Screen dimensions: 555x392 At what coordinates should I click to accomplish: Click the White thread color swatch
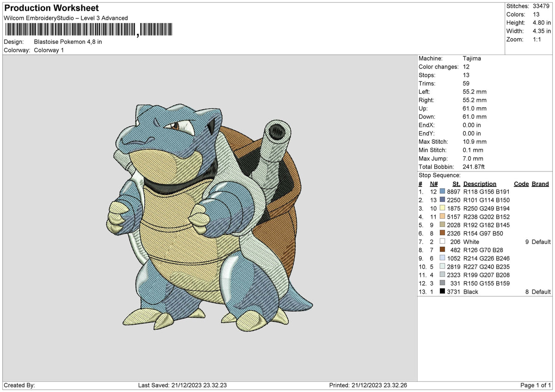[442, 242]
